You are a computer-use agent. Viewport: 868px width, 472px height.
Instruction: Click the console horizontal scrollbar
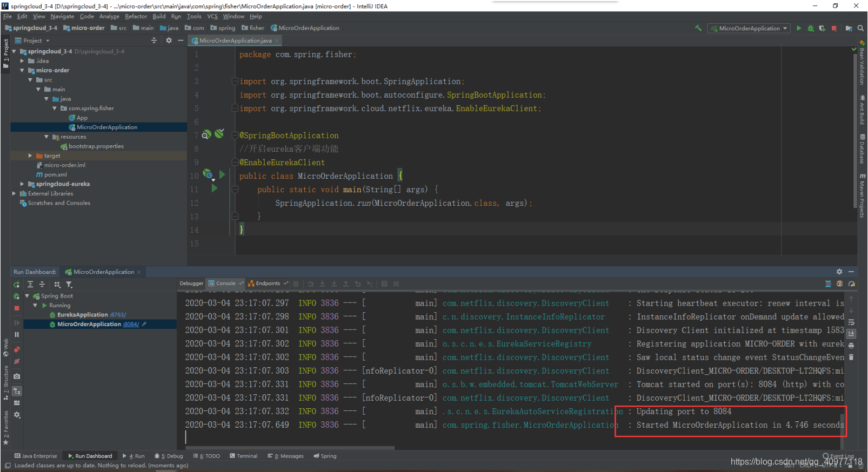point(289,448)
